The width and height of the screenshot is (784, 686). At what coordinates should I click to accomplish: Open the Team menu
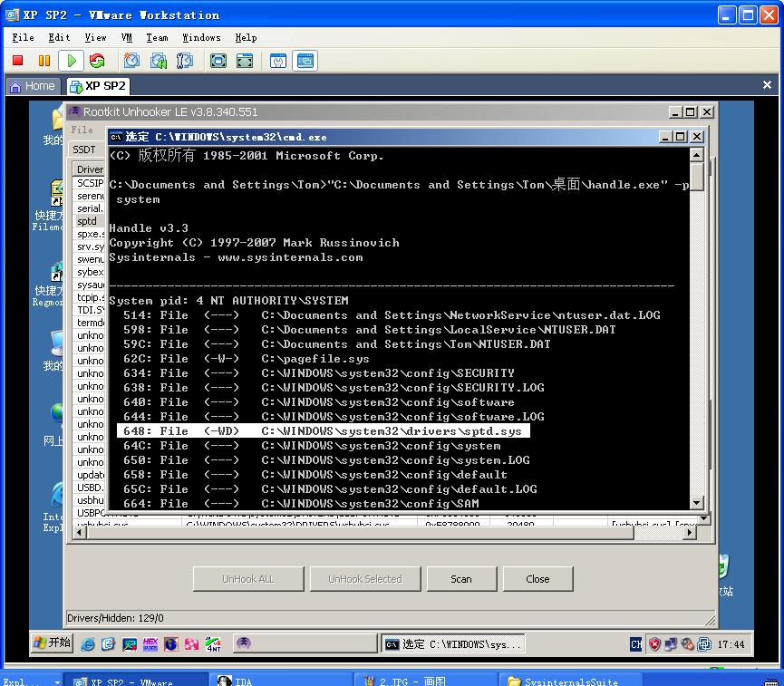[157, 37]
